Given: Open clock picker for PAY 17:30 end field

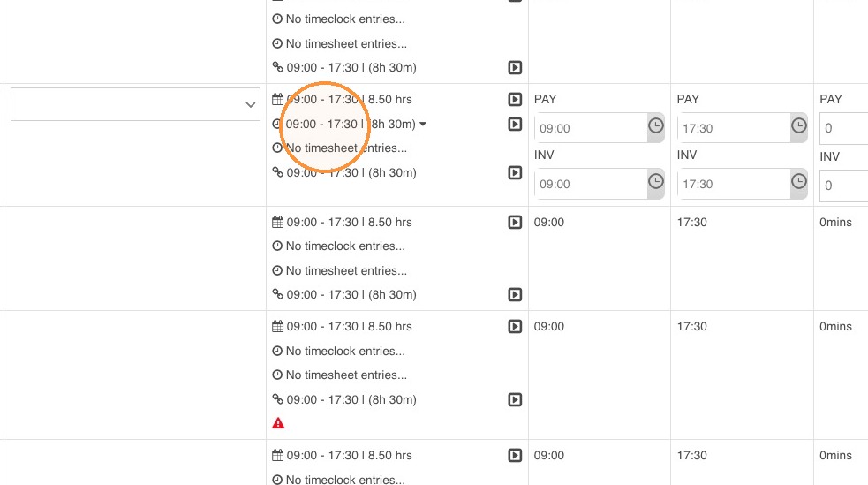Looking at the screenshot, I should 799,128.
